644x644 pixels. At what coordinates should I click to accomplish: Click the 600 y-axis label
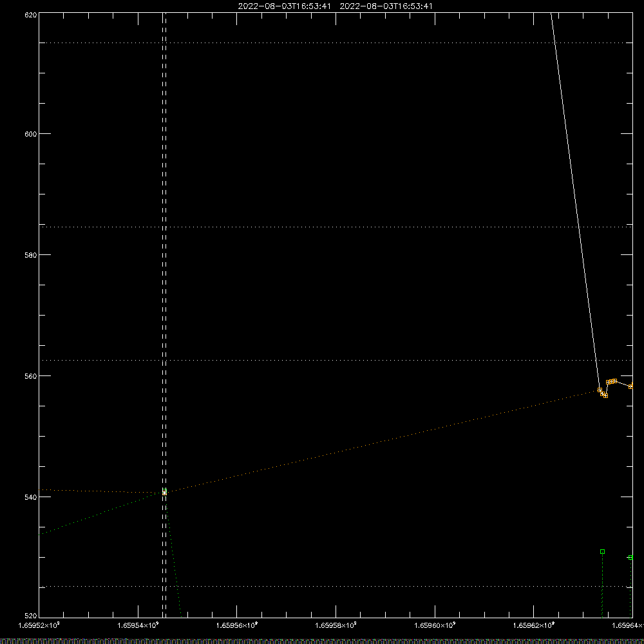tap(31, 134)
